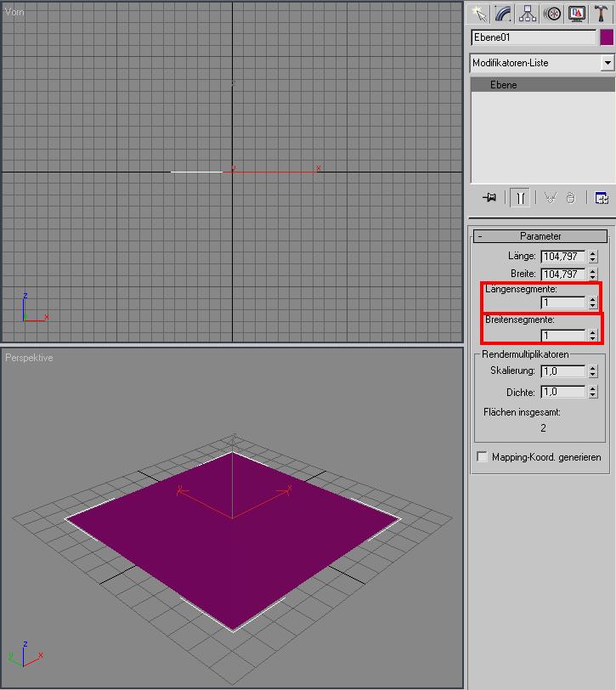Open the Motion panel tab icon
This screenshot has width=616, height=690.
click(x=552, y=14)
